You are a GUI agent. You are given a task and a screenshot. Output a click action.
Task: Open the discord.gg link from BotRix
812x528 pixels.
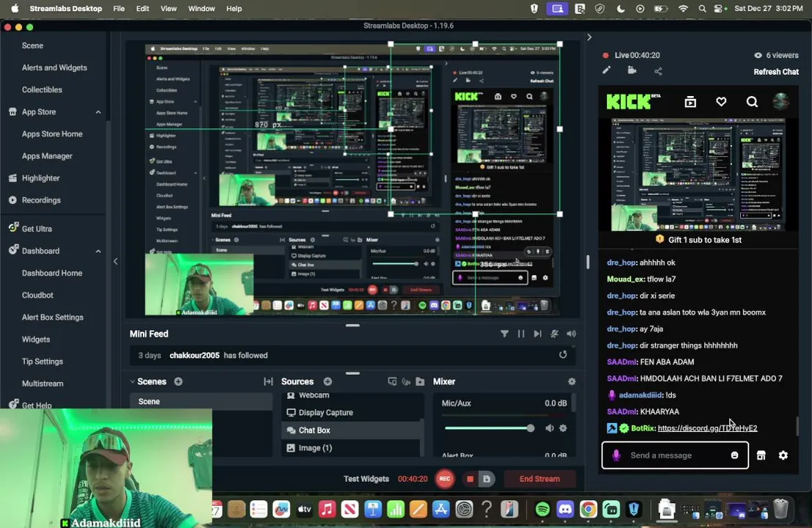pyautogui.click(x=707, y=428)
